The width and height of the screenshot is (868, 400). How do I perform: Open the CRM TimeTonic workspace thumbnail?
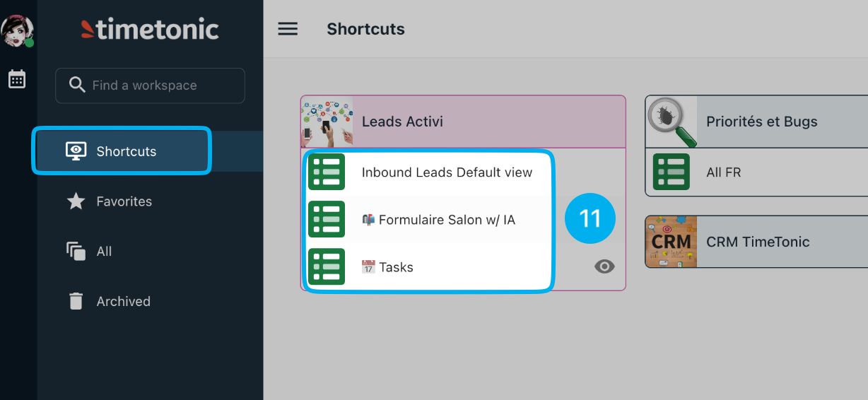point(671,242)
